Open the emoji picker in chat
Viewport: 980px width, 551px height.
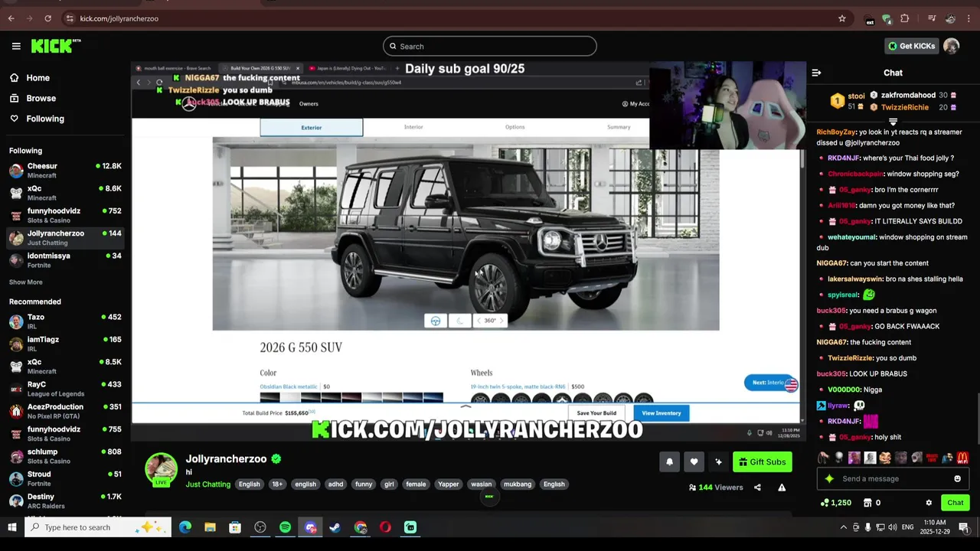point(957,479)
